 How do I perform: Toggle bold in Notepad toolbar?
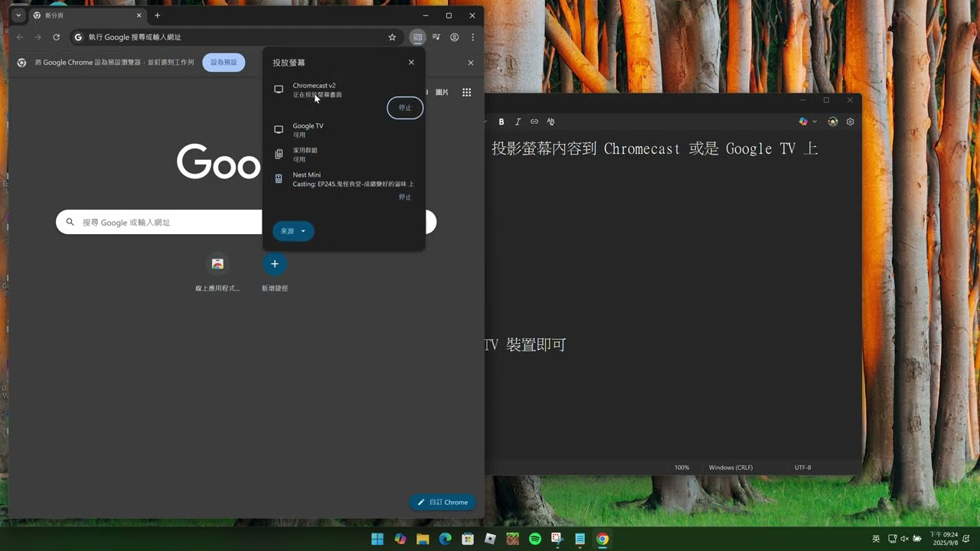[x=501, y=122]
